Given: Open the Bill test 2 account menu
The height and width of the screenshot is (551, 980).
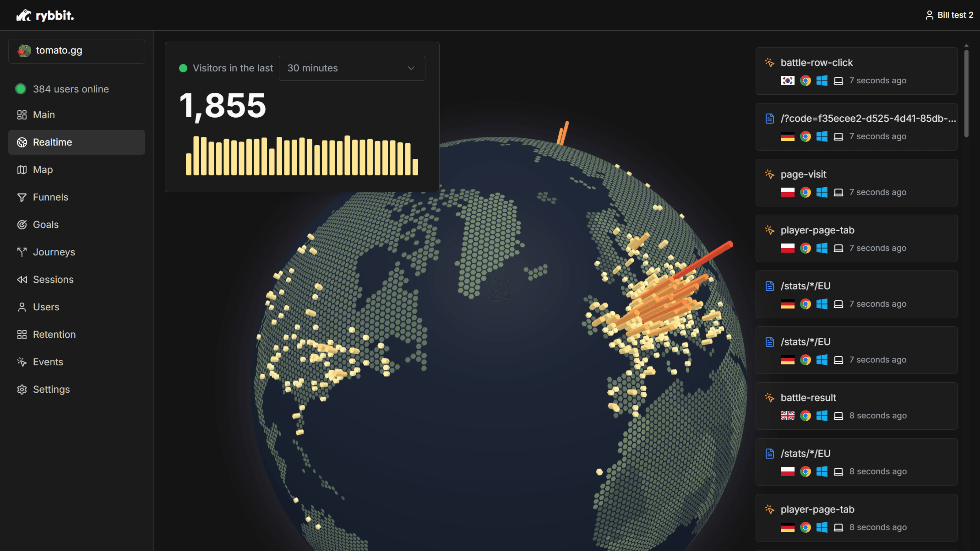Looking at the screenshot, I should click(x=949, y=15).
